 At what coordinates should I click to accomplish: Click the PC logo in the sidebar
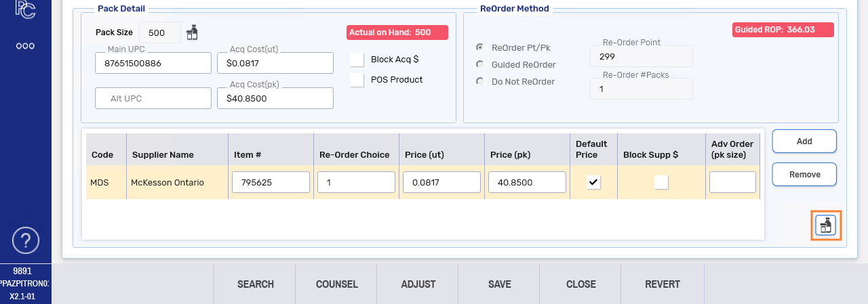[26, 8]
